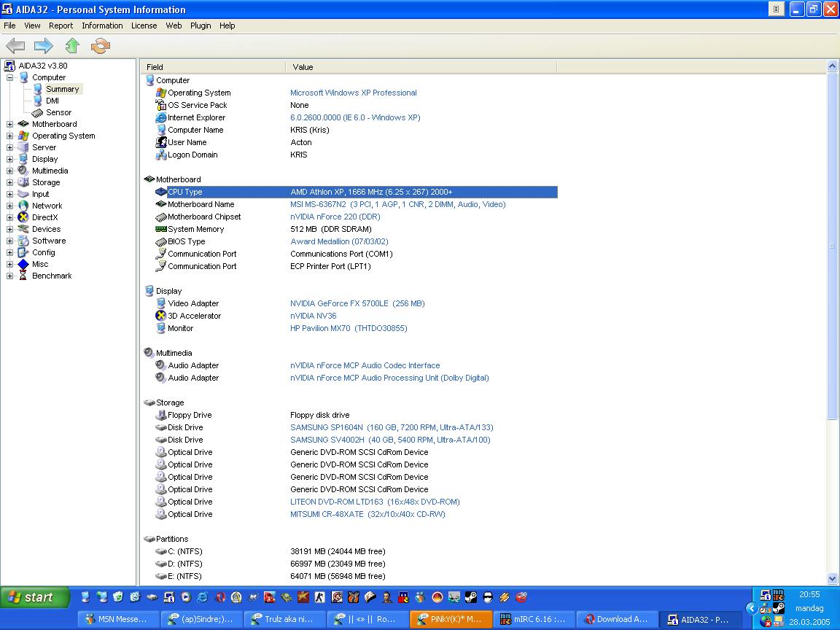Click the Video Adapter row icon
Screen dimensions: 840x630
160,303
